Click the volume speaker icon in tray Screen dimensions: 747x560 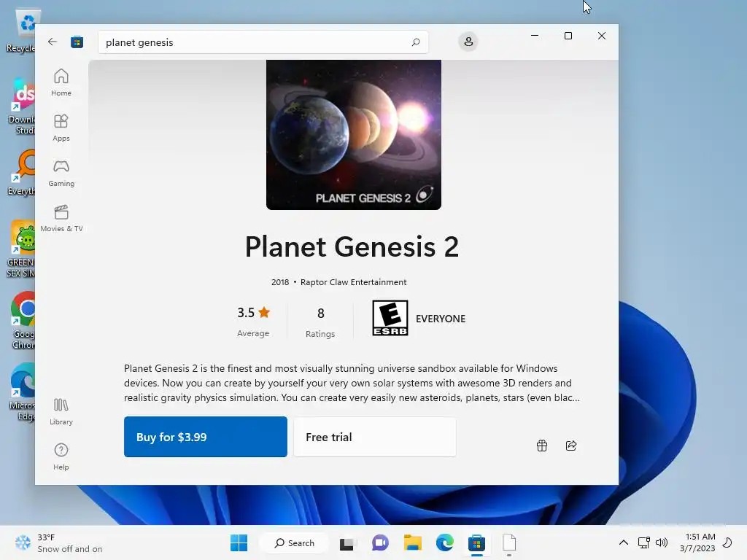click(x=661, y=542)
